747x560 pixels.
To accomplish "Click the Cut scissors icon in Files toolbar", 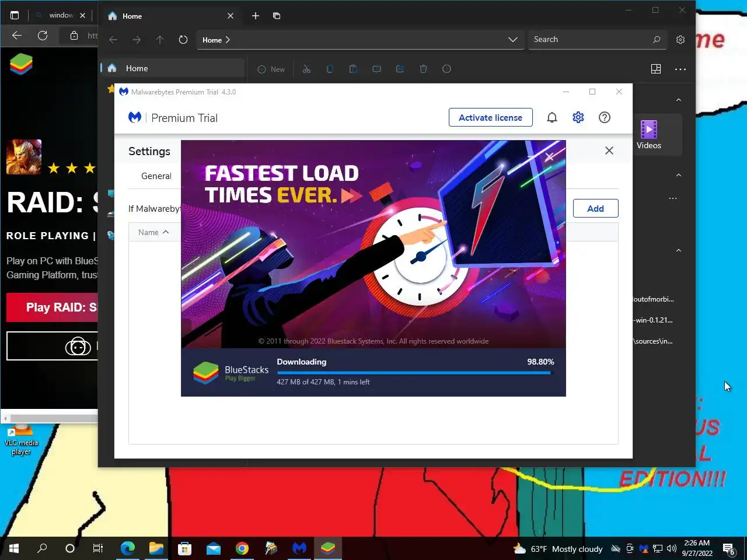I will (306, 69).
